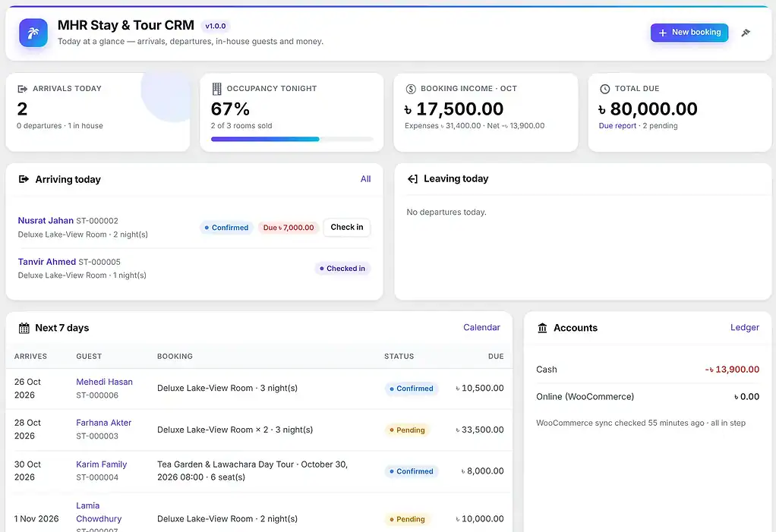Click the ST-000003 booking number
Viewport: 776px width, 532px height.
point(97,436)
